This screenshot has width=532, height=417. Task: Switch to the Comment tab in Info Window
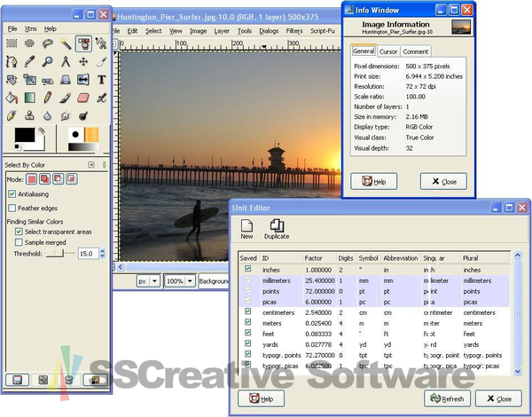click(416, 51)
